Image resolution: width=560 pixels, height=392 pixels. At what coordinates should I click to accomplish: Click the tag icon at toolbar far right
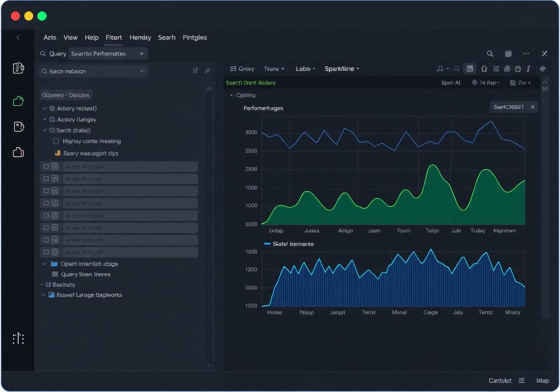tap(542, 69)
